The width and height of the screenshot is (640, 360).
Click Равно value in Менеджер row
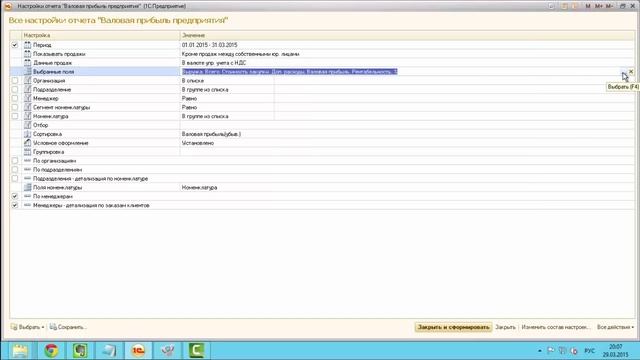189,98
